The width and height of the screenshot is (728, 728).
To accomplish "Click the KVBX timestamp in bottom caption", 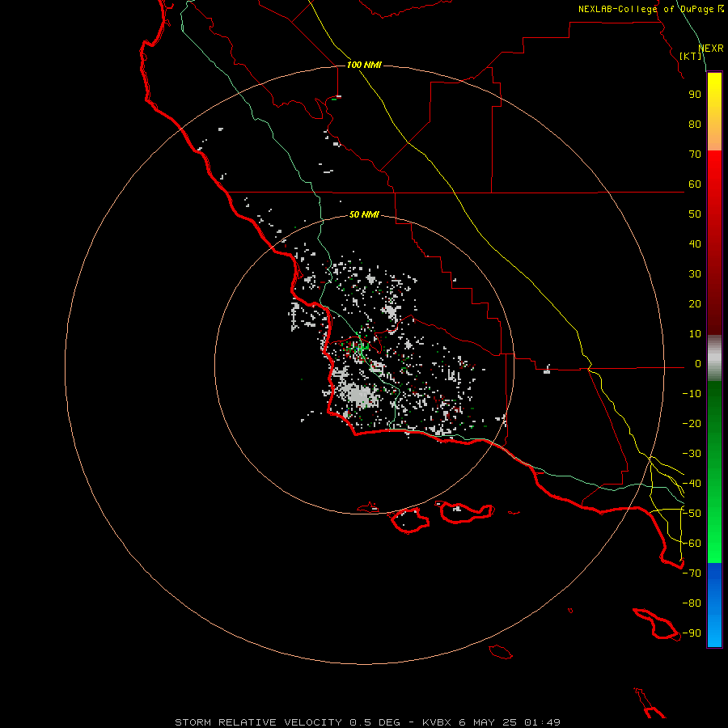I will click(491, 722).
